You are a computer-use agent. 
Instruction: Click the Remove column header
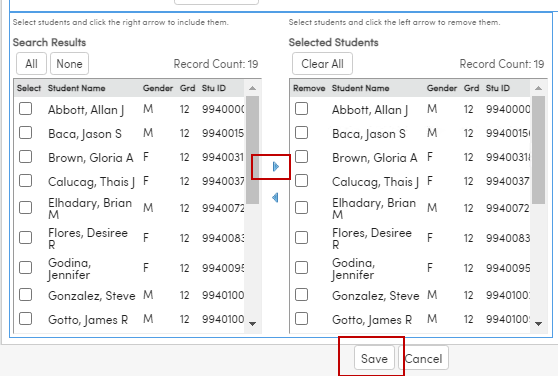(x=309, y=88)
